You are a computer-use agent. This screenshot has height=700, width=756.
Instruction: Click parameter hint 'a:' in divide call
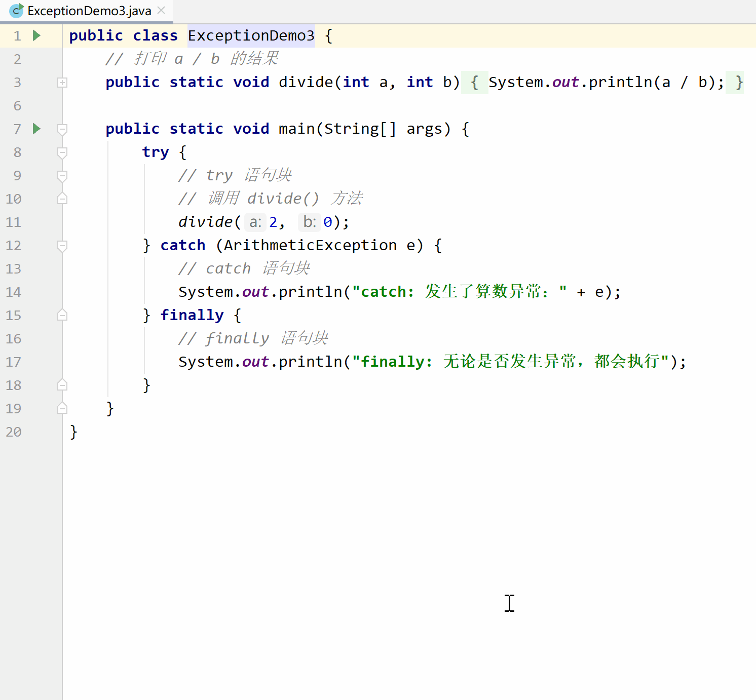click(x=255, y=222)
